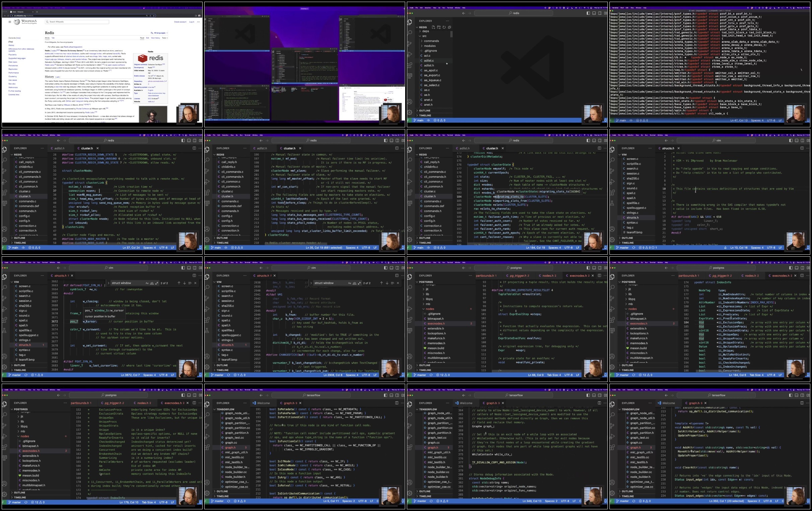
Task: Click previous match arrow in Ln 3672 vim window
Action: [x=179, y=283]
